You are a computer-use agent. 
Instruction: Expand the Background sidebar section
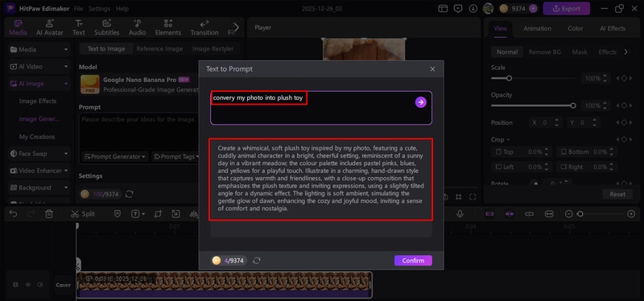click(x=39, y=188)
